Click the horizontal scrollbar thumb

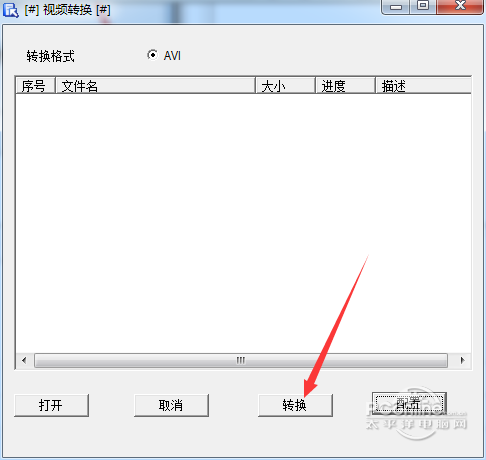point(241,360)
